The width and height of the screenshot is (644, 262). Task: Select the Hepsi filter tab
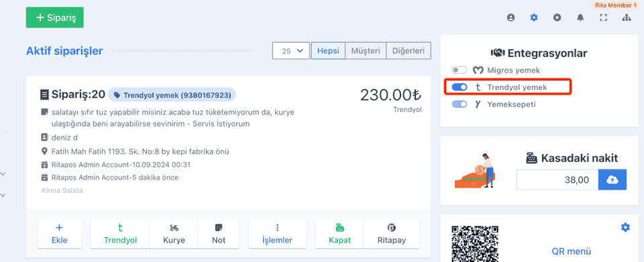pyautogui.click(x=328, y=51)
